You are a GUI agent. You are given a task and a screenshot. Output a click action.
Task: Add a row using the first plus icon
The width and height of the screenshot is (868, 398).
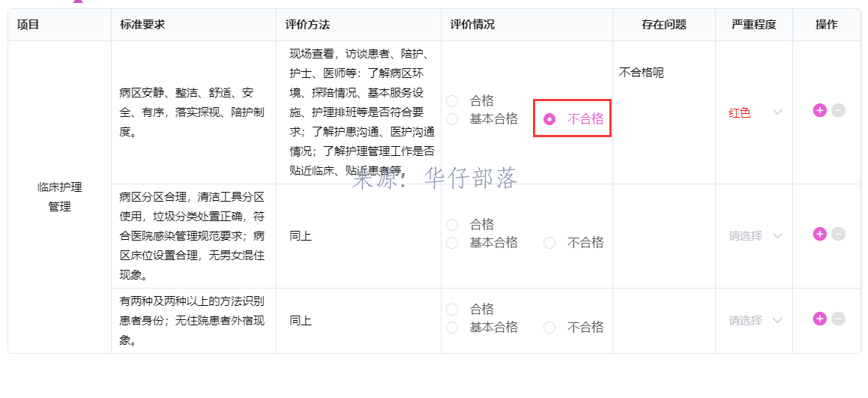click(x=819, y=110)
